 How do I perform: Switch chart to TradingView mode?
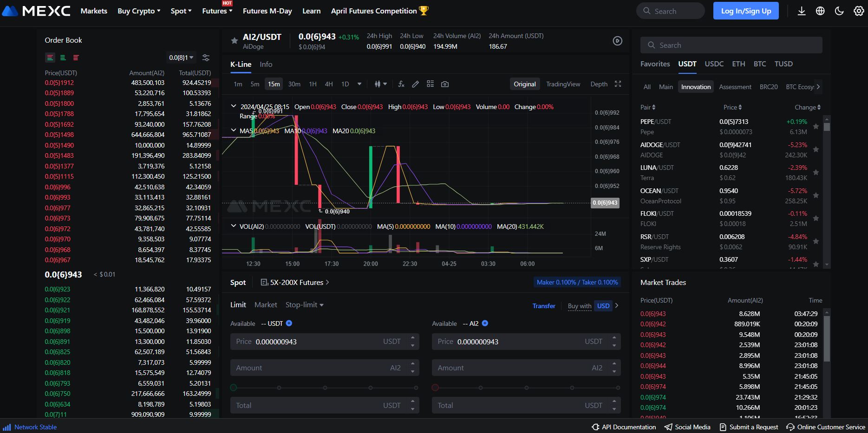click(563, 84)
